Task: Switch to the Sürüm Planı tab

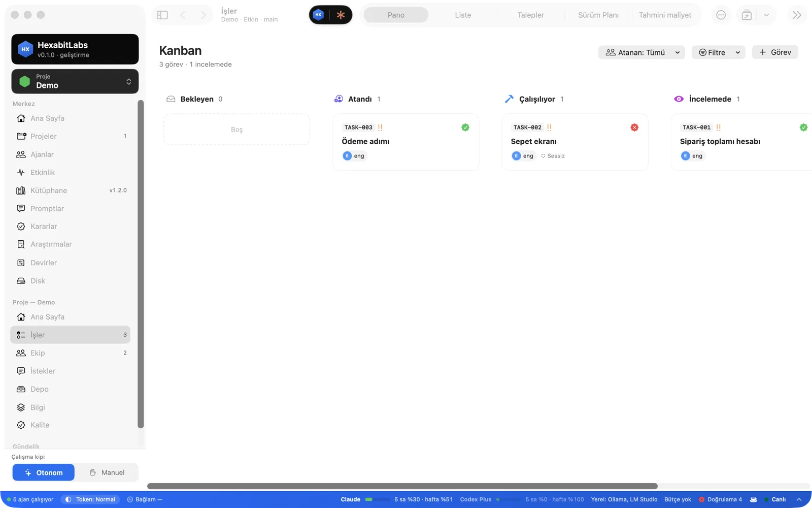Action: [x=598, y=15]
